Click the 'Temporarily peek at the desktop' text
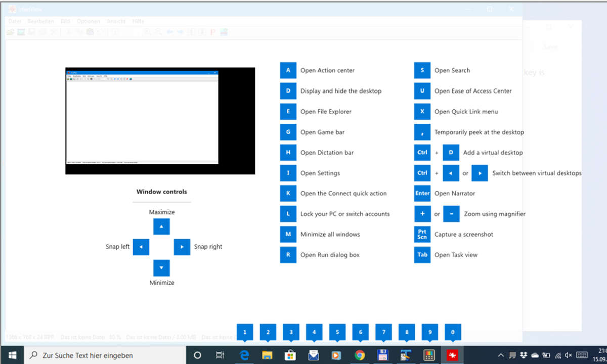The image size is (607, 364). pyautogui.click(x=479, y=132)
